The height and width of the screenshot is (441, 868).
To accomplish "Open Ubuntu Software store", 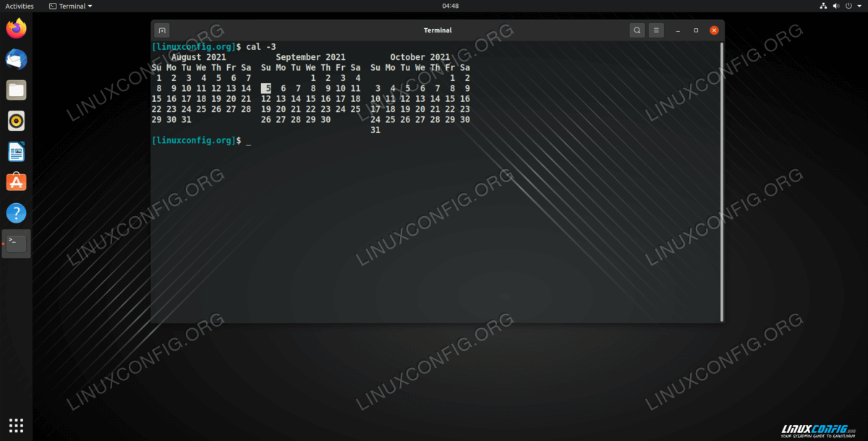I will pos(16,182).
